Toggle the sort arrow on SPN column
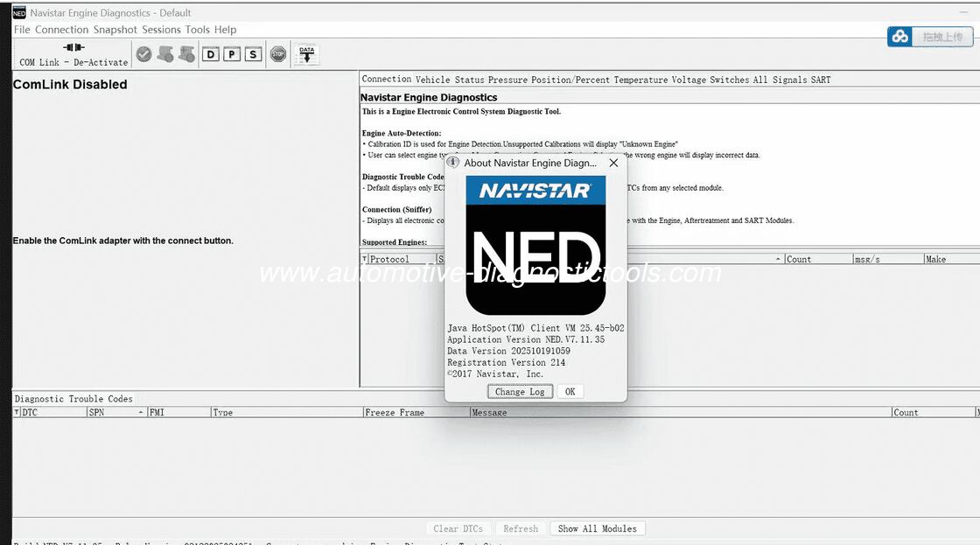 tap(141, 412)
